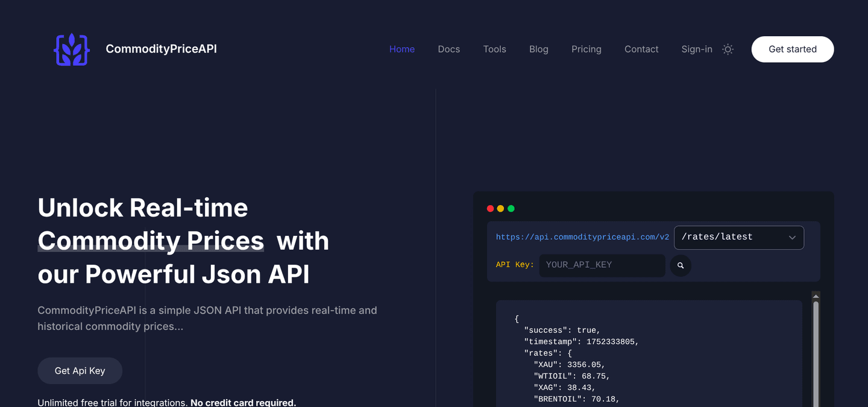Click the "success": true line

(562, 330)
